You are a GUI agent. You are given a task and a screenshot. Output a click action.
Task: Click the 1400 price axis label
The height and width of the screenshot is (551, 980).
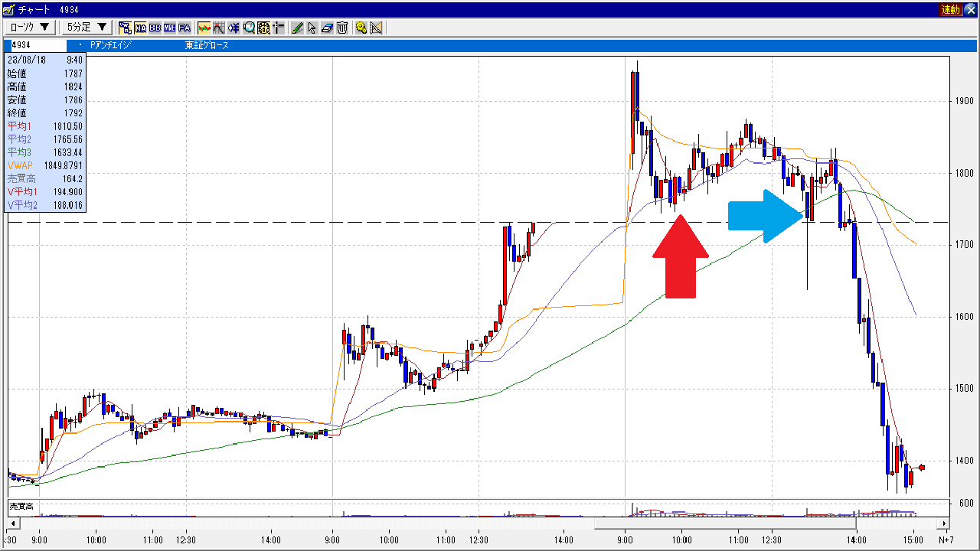(x=964, y=461)
